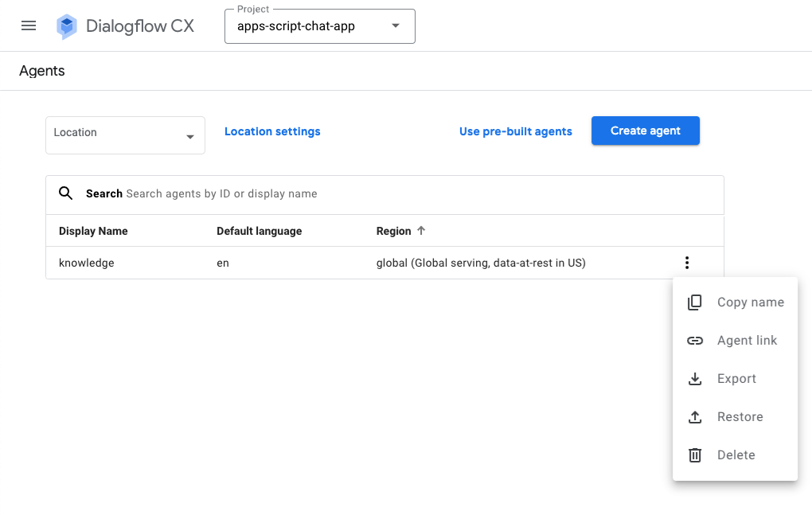This screenshot has width=812, height=515.
Task: Click the Copy name clipboard icon
Action: [x=695, y=302]
